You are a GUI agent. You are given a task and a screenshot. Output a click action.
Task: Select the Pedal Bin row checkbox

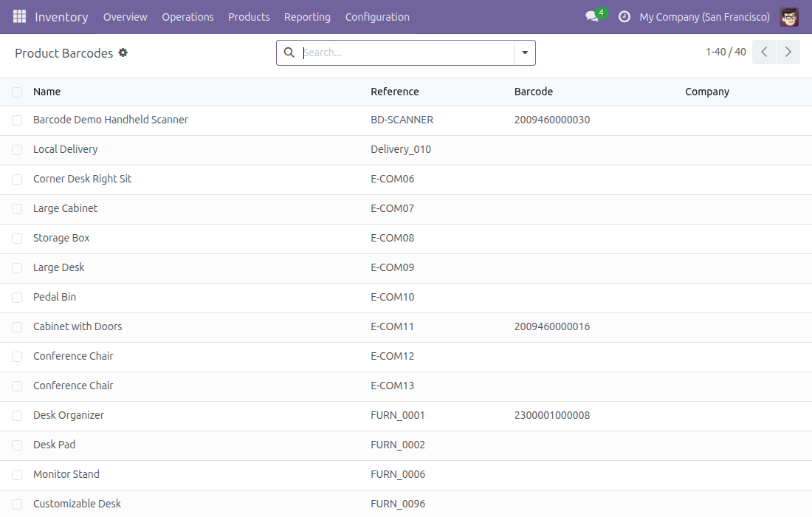[17, 298]
